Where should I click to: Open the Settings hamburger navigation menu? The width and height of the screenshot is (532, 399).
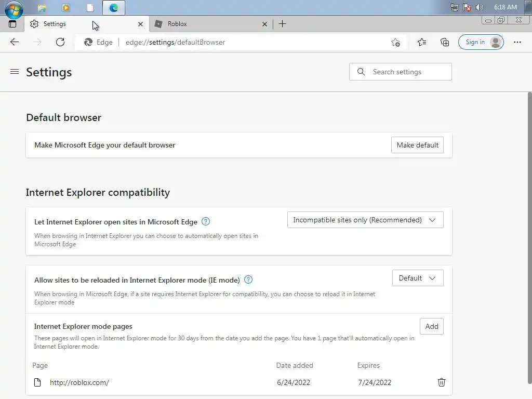click(14, 72)
